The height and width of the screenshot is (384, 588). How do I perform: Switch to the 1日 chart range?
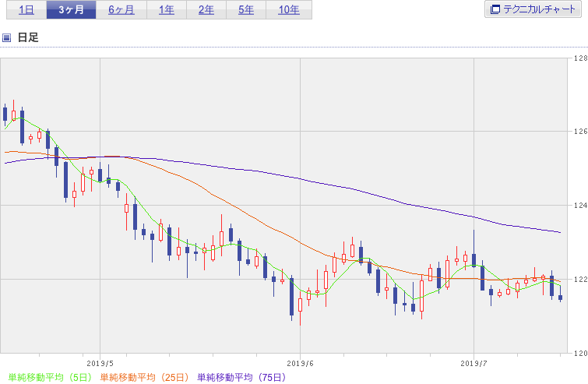(x=26, y=10)
